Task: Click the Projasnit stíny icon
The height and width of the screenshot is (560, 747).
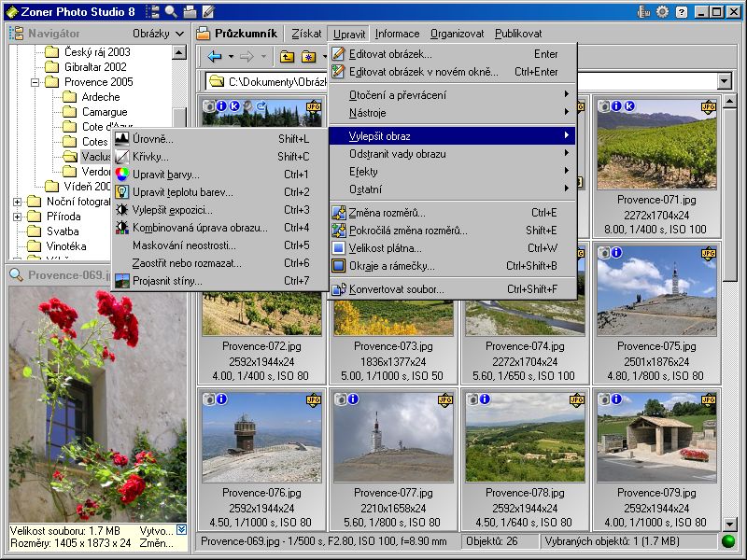Action: tap(122, 281)
